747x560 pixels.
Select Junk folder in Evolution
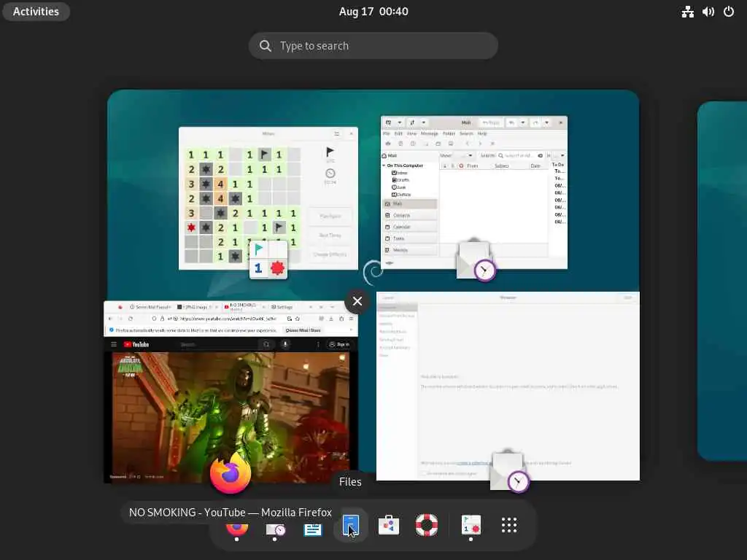click(399, 187)
